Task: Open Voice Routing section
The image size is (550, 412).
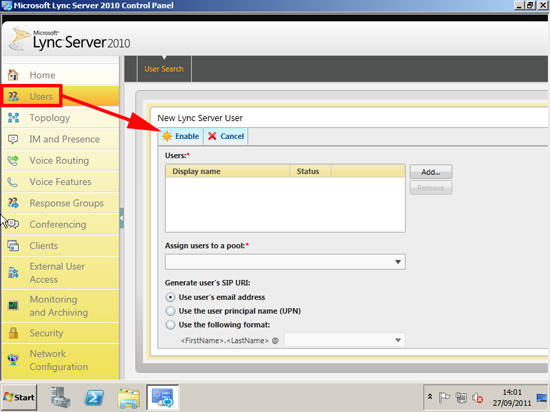Action: point(59,161)
